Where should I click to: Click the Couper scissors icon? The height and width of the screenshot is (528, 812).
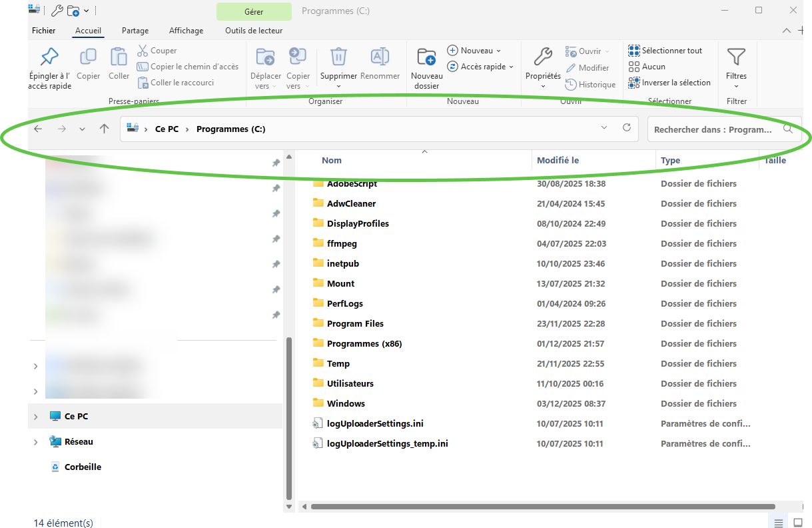coord(143,51)
